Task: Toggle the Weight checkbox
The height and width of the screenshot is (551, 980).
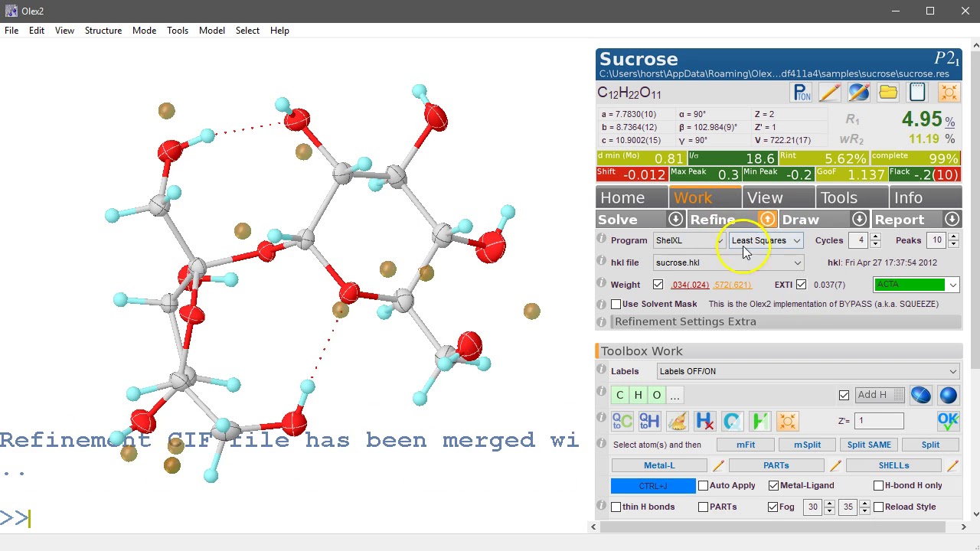Action: [x=658, y=285]
